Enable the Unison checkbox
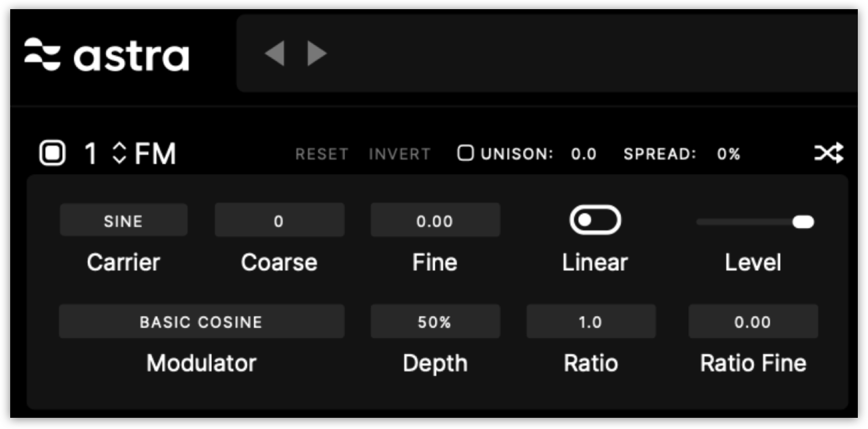The image size is (868, 429). click(465, 153)
